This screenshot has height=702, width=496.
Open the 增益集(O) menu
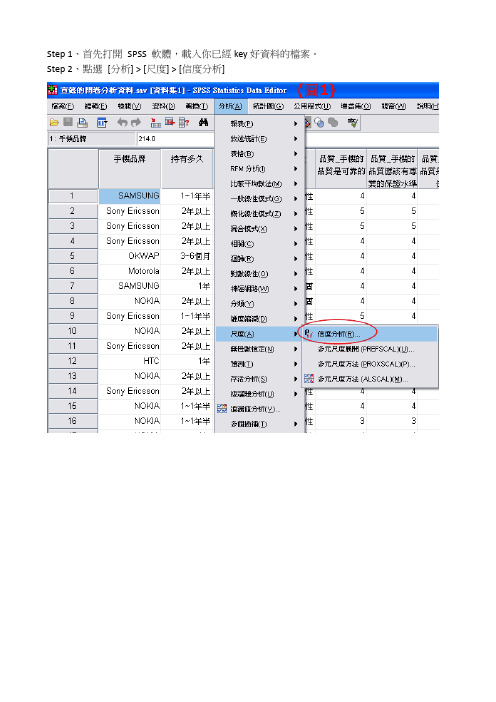(x=355, y=106)
